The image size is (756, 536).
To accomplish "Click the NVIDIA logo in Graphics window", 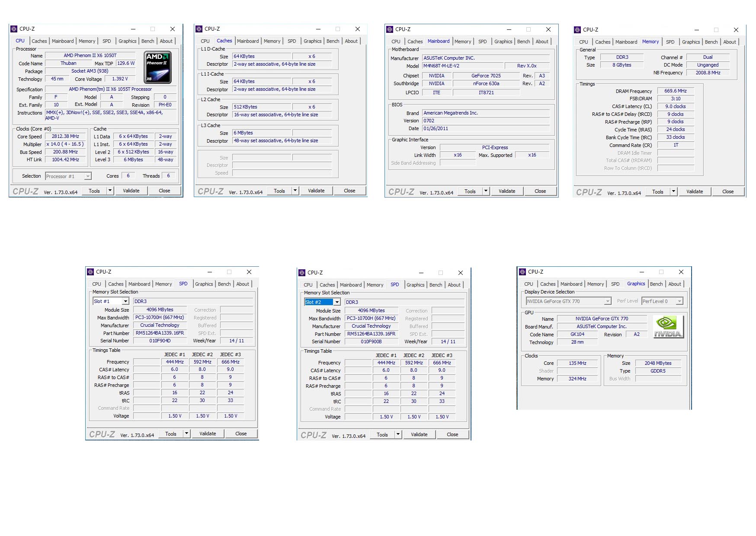I will coord(668,327).
